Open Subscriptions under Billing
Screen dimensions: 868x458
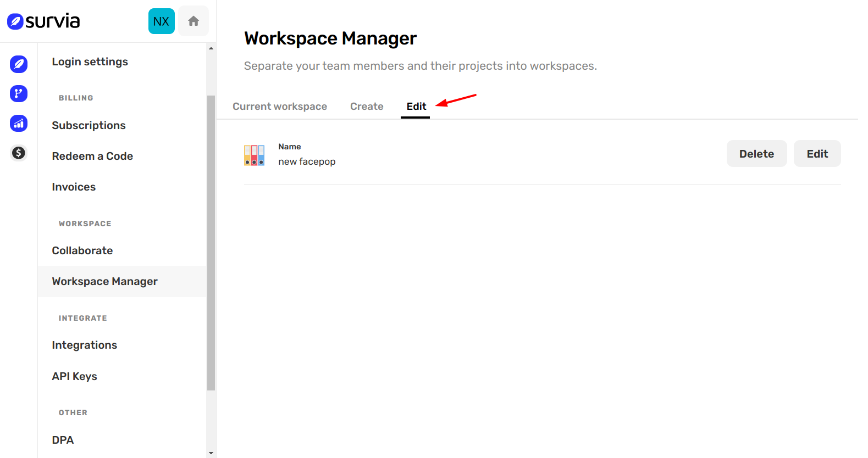pos(89,125)
